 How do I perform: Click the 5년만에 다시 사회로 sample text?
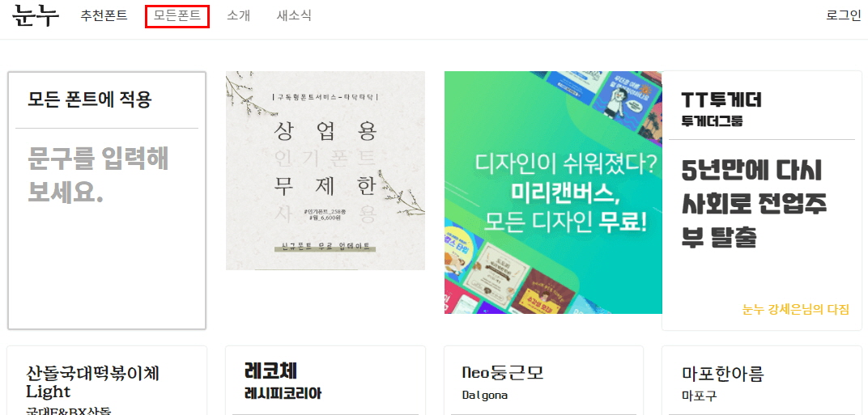pyautogui.click(x=754, y=205)
